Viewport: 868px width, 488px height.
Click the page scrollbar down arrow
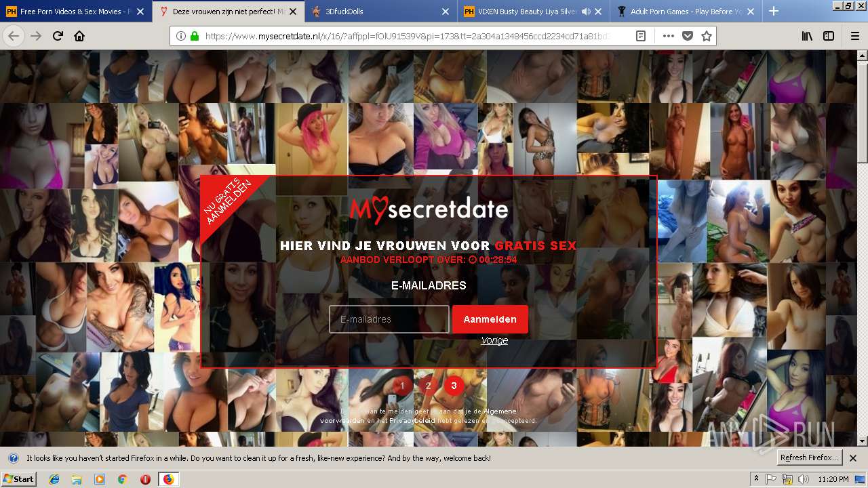862,441
